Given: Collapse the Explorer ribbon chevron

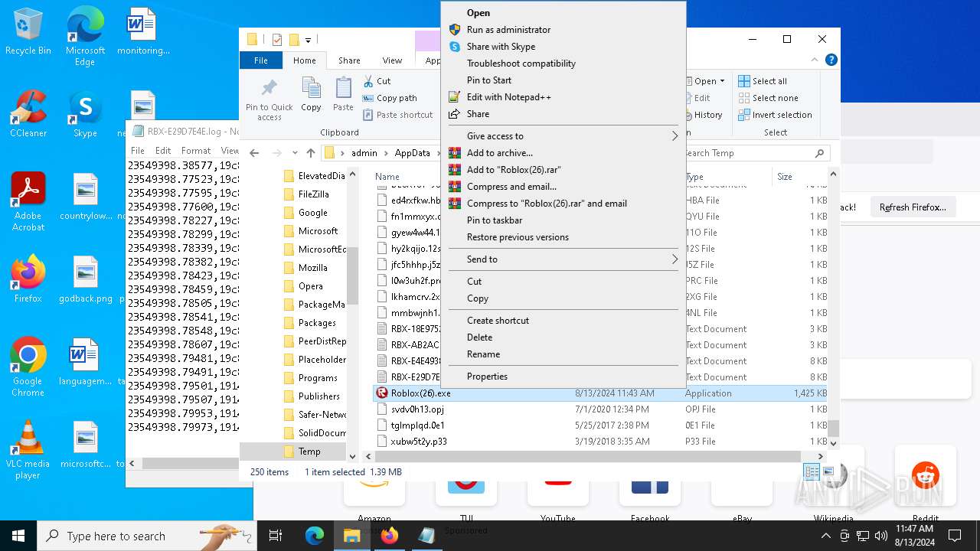Looking at the screenshot, I should 816,60.
